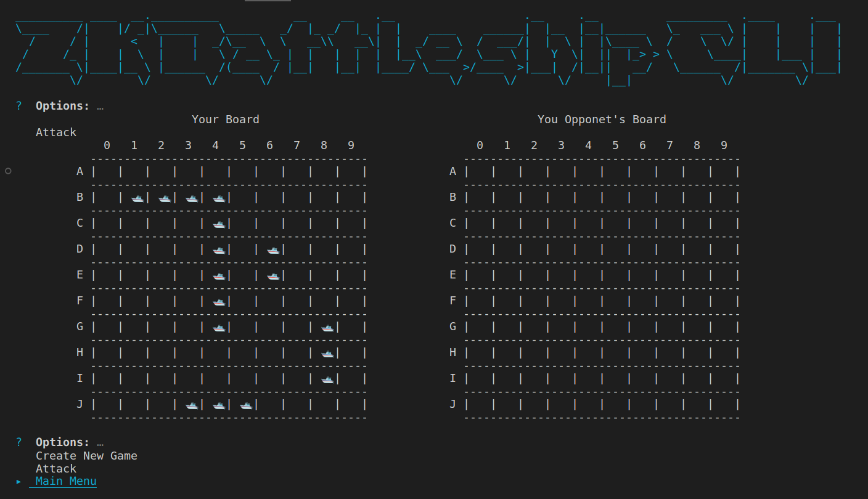This screenshot has height=499, width=868.
Task: Click the ship icon at B2 on Your Board
Action: 165,198
